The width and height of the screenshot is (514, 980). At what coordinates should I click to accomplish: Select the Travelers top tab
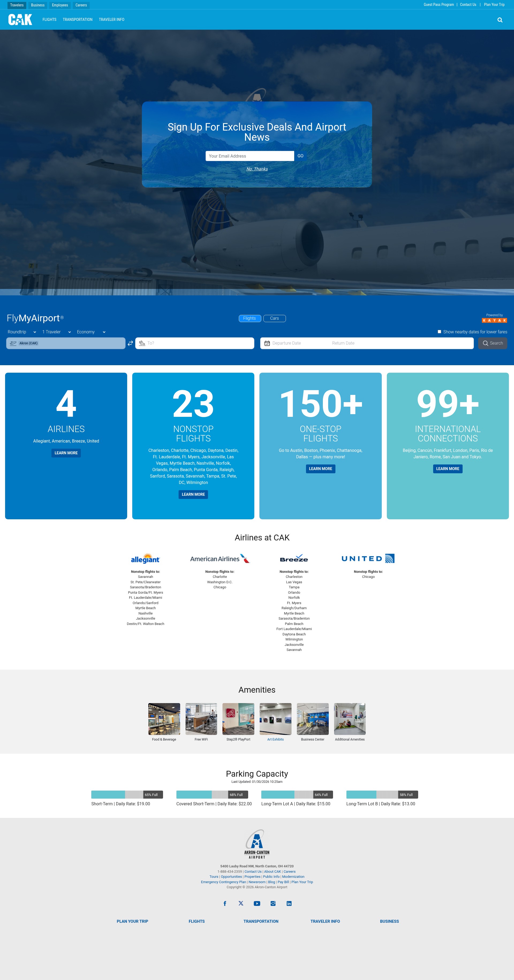pos(17,5)
